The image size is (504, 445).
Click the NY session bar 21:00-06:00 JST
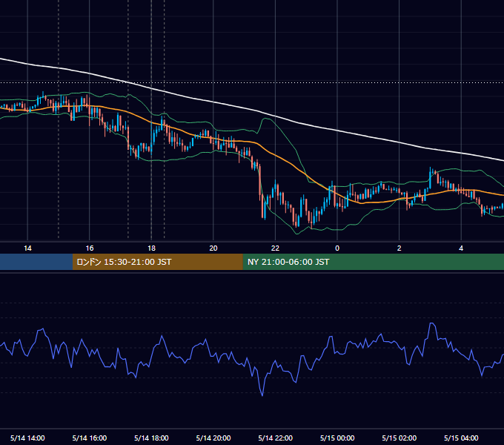click(373, 262)
